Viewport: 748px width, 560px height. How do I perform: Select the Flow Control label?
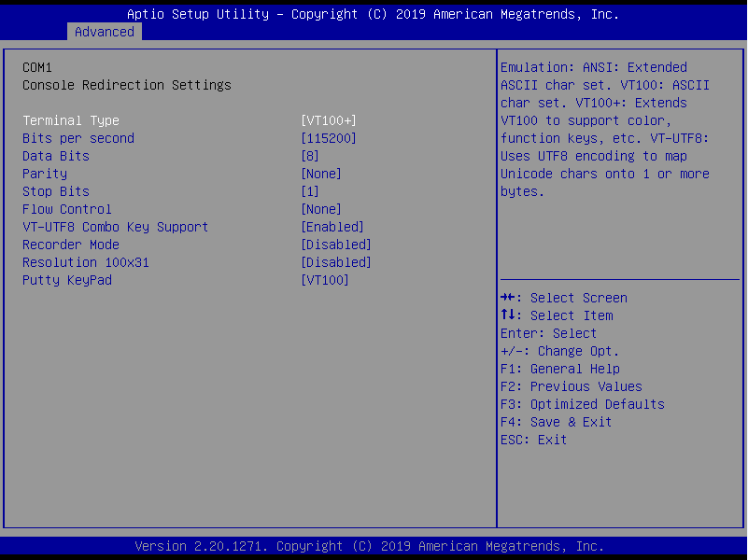67,209
